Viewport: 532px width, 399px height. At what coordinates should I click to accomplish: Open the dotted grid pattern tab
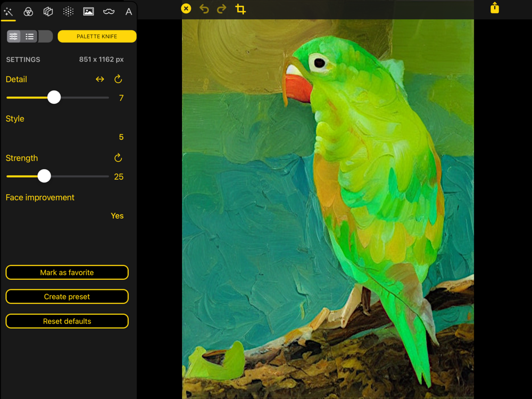pyautogui.click(x=68, y=12)
